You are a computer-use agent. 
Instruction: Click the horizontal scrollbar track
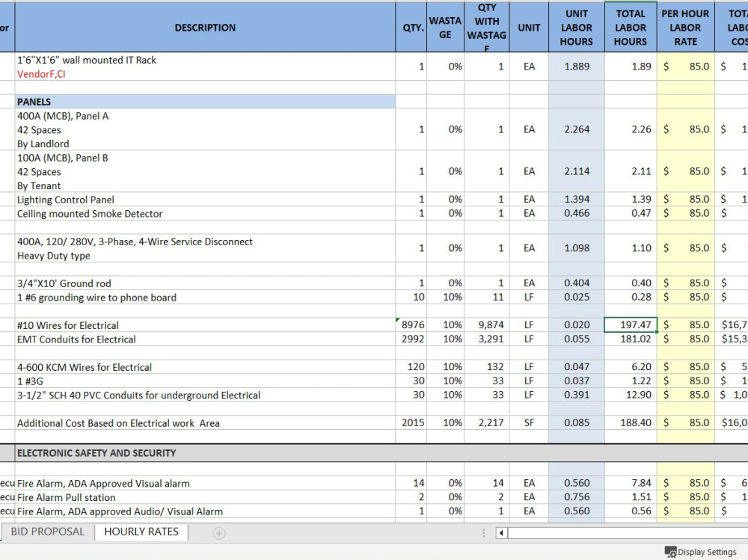(x=628, y=533)
